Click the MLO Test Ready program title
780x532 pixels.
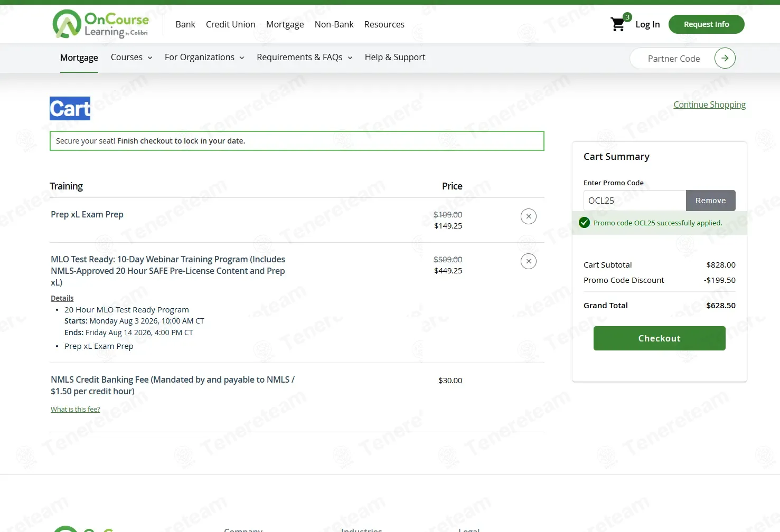pyautogui.click(x=168, y=271)
